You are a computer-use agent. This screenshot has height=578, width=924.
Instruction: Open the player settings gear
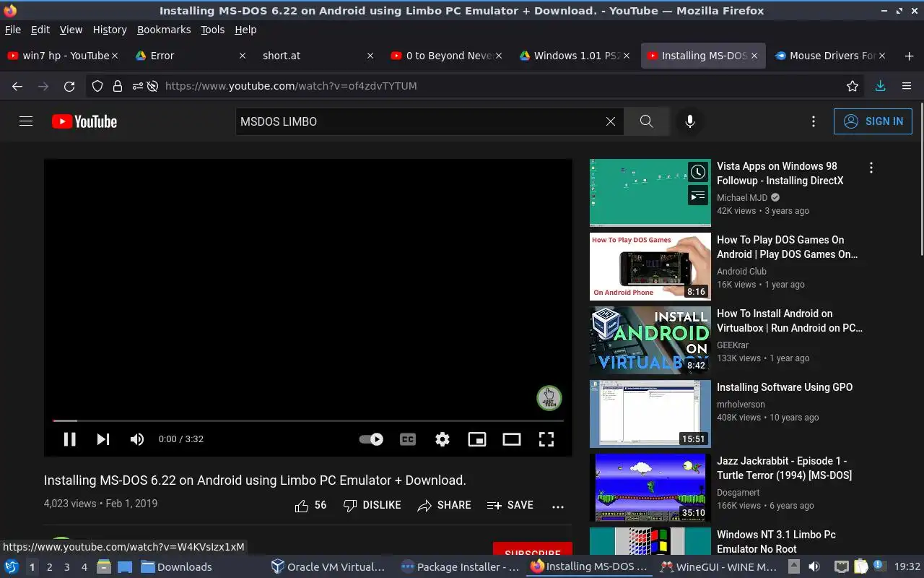[443, 439]
